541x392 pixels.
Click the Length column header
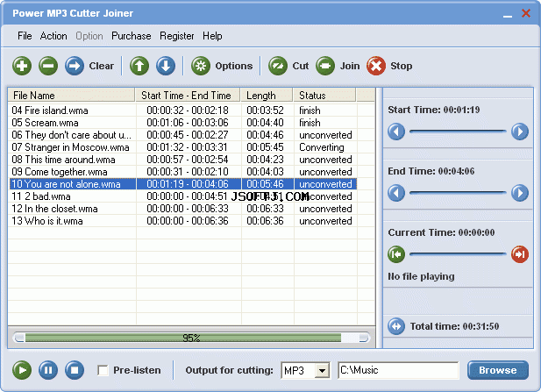[x=267, y=96]
